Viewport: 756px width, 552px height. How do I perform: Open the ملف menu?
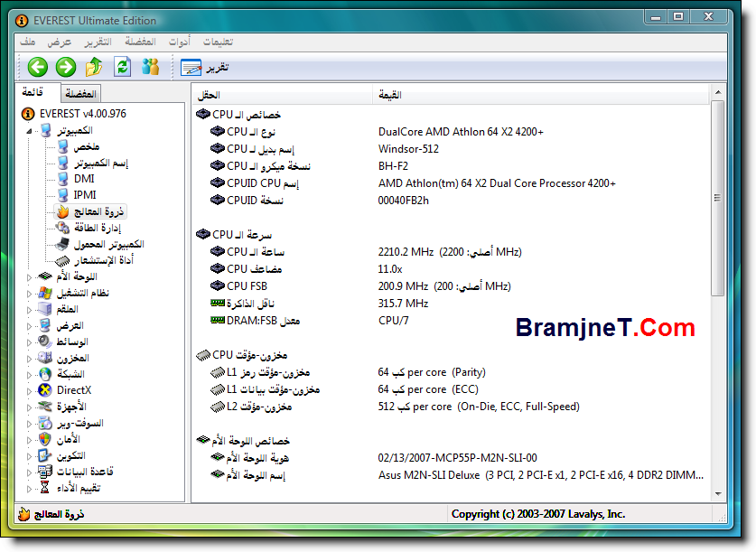click(x=27, y=42)
